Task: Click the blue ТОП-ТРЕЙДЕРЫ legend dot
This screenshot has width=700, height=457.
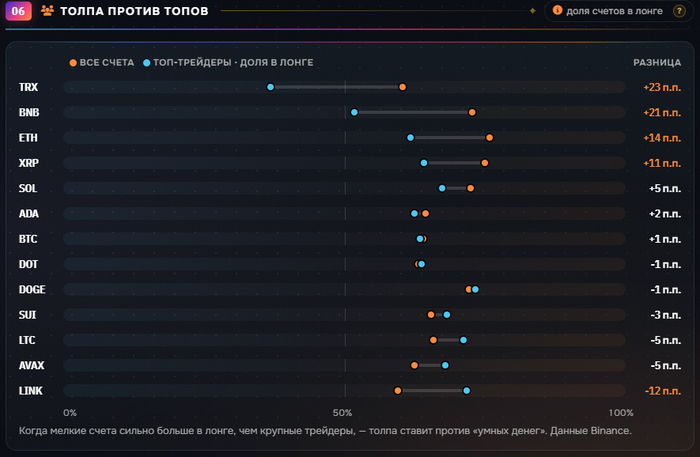Action: coord(146,63)
